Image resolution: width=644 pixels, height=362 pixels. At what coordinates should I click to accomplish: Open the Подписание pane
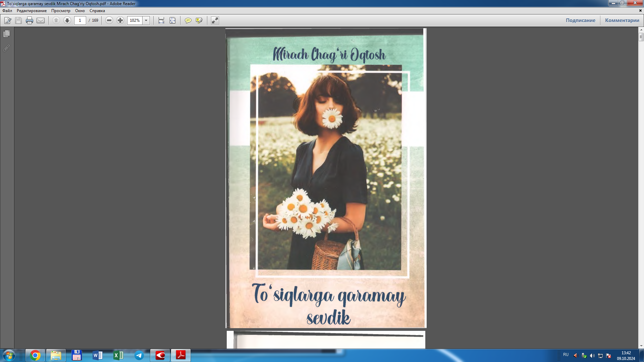[x=581, y=20]
